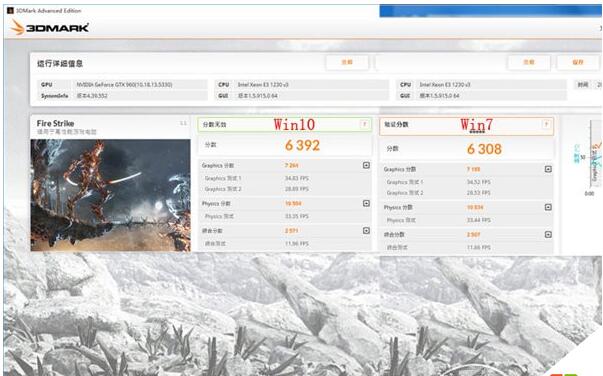Click the 11.86 FPS combined test value
The width and height of the screenshot is (603, 376).
[478, 248]
